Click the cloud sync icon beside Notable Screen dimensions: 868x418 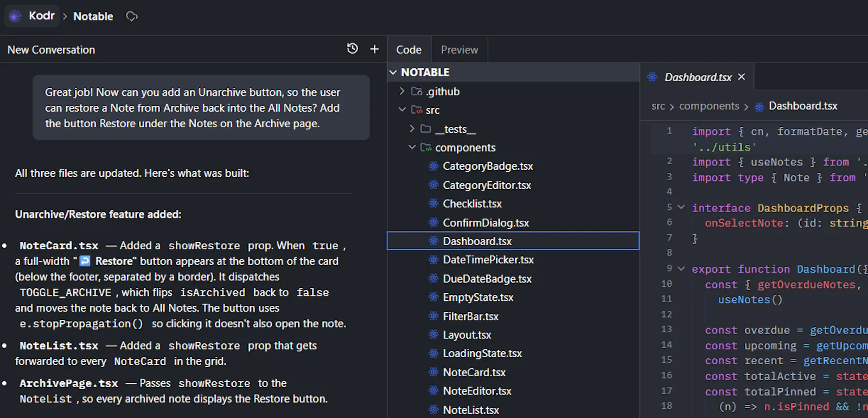point(132,16)
